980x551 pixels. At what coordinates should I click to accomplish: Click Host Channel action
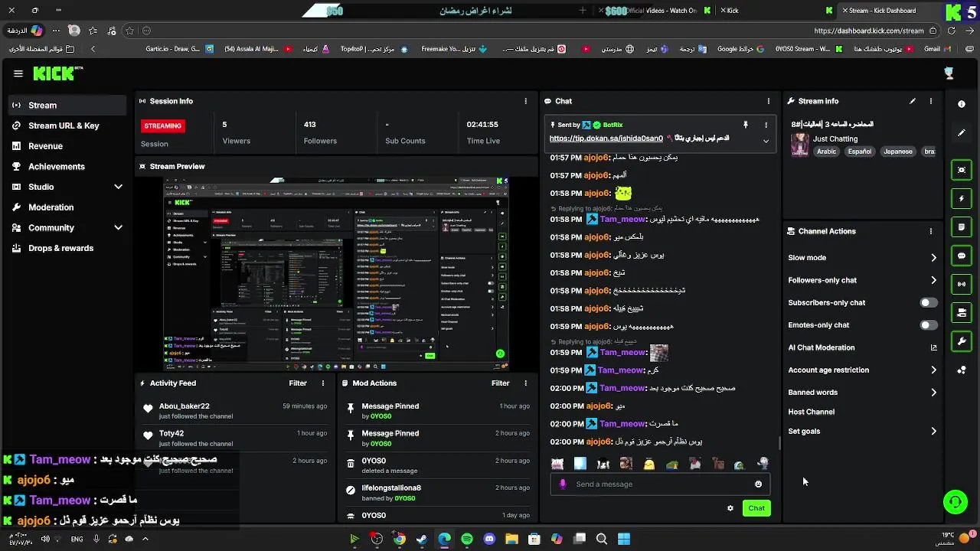tap(811, 412)
